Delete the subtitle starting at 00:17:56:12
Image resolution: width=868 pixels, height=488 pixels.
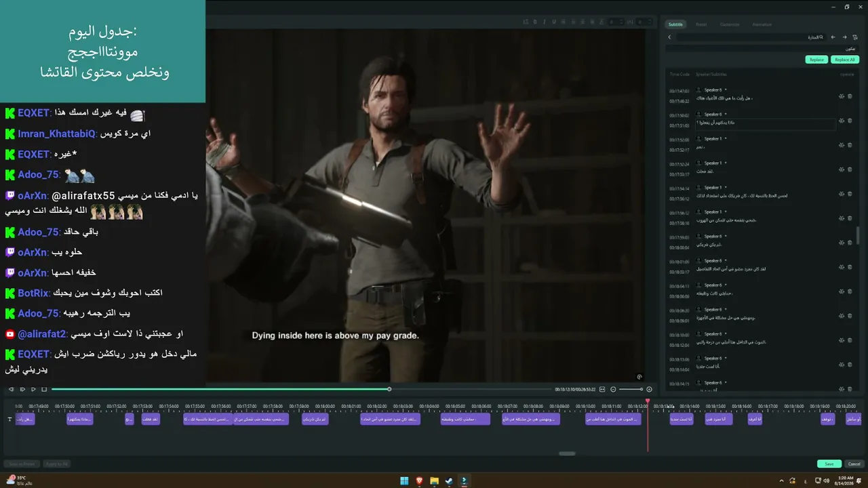coord(850,218)
